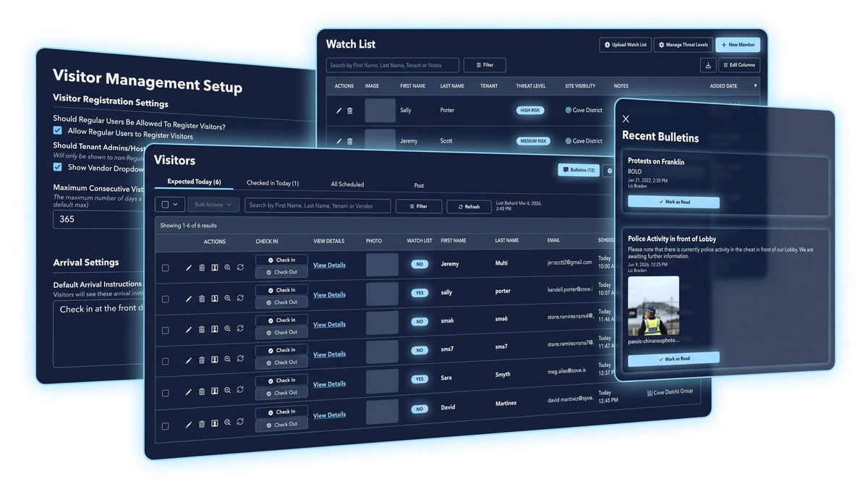
Task: Tick the checkbox for sally porter row
Action: point(165,299)
